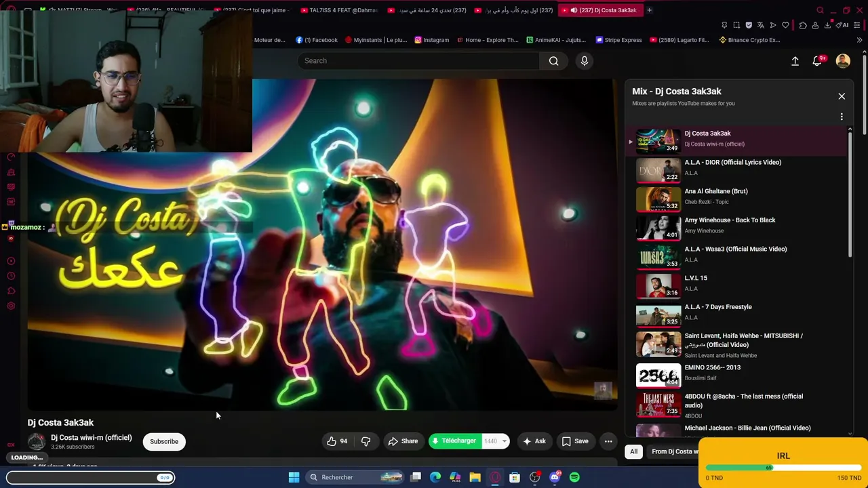
Task: Subscribe to Dj Costa wiwi-m channel
Action: click(x=164, y=441)
